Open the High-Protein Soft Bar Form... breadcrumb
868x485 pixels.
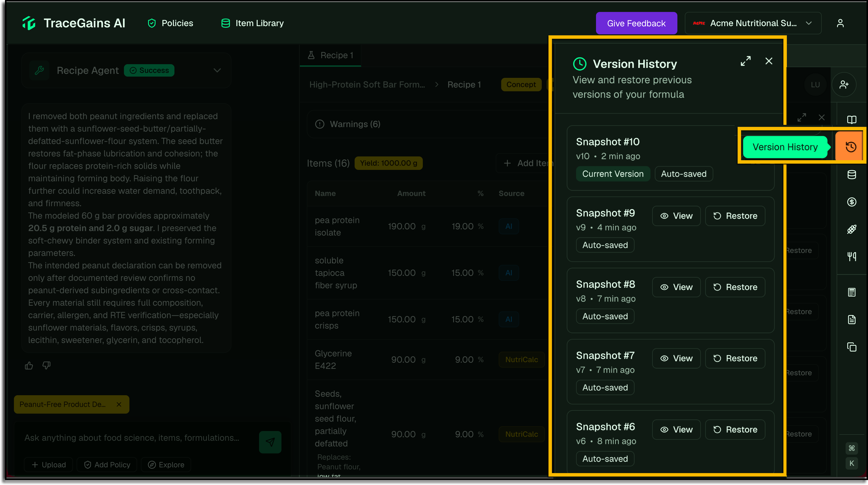[x=367, y=85]
